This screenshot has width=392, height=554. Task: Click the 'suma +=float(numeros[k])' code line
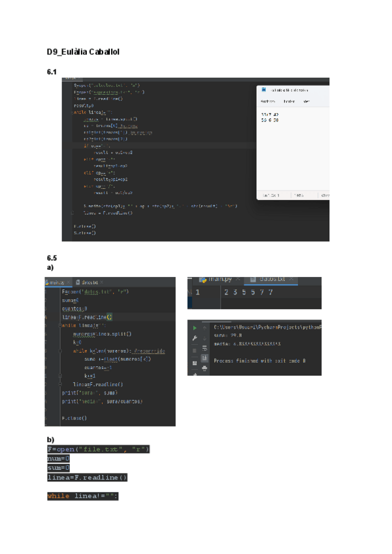118,359
